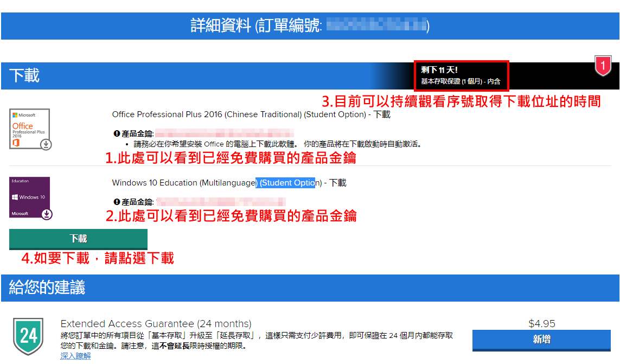Click the 基本存取保證 (1 個月) - 內含 text
This screenshot has height=364, width=620.
click(461, 81)
